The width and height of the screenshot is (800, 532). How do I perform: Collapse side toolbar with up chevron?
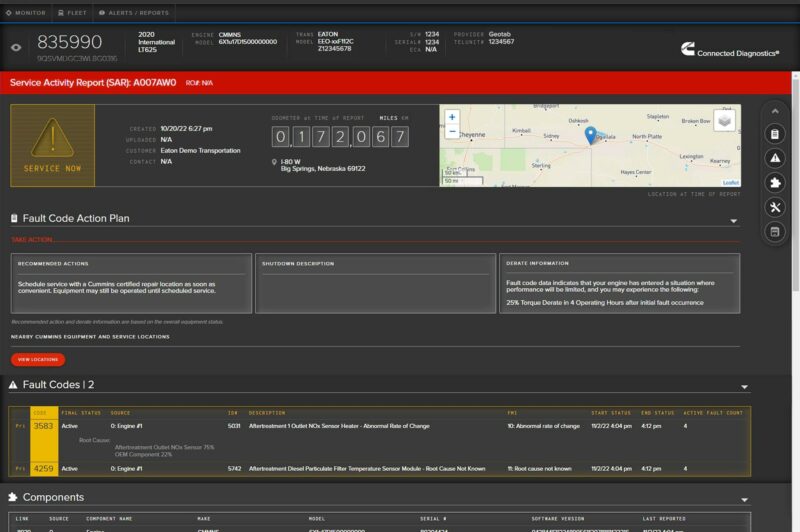pos(775,111)
